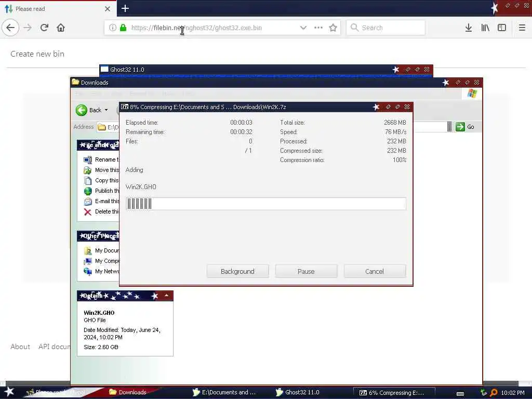532x399 pixels.
Task: Click 'Remaining time' value 00:00:32
Action: pos(241,132)
